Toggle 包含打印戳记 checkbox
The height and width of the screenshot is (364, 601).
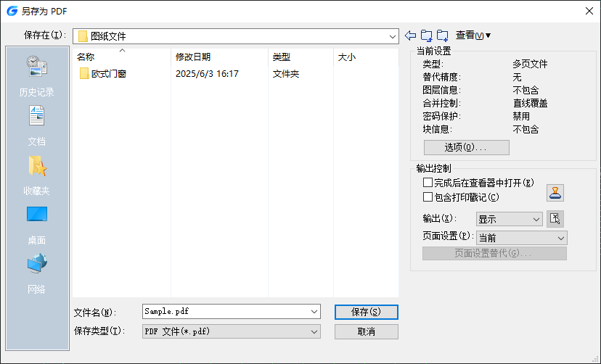[x=428, y=197]
